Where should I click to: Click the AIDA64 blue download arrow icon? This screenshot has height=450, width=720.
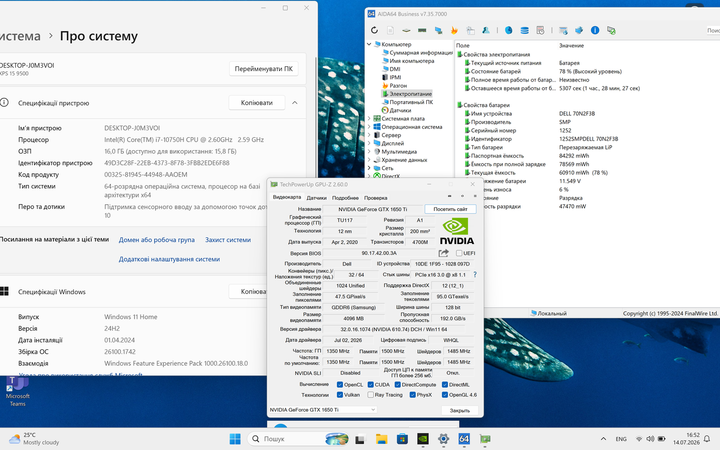pos(579,30)
